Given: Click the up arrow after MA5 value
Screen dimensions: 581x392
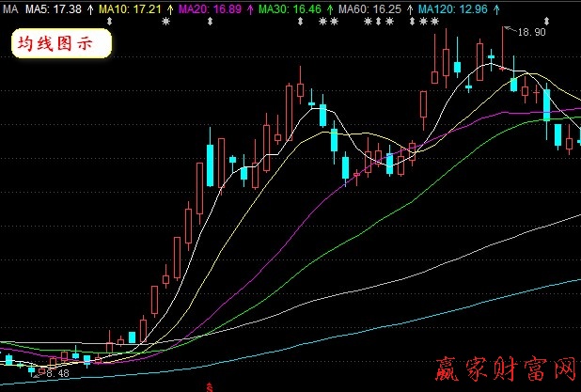Looking at the screenshot, I should point(88,8).
